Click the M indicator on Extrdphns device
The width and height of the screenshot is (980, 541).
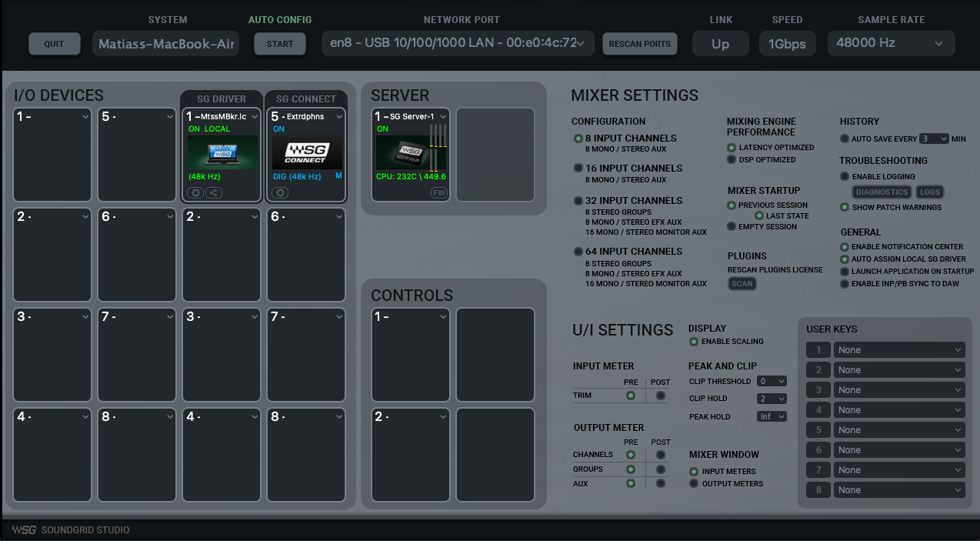[x=338, y=176]
